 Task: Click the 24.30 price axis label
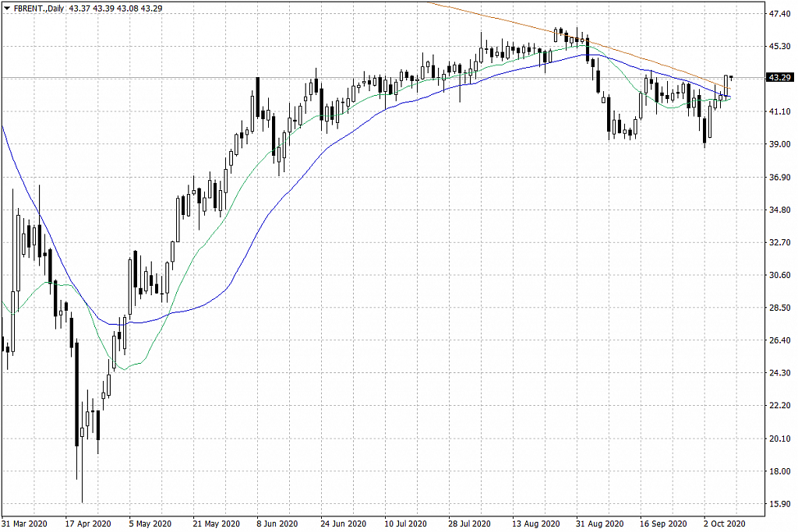pyautogui.click(x=779, y=373)
